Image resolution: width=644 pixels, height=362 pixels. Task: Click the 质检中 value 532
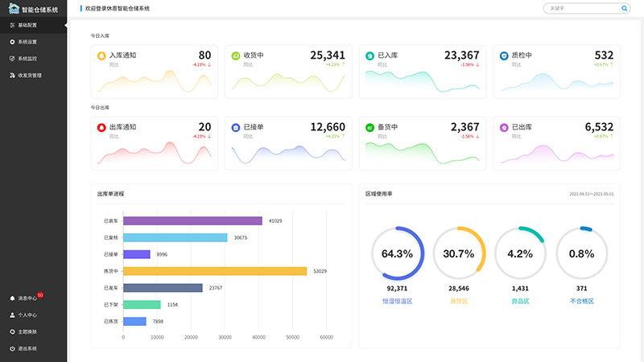pos(605,55)
